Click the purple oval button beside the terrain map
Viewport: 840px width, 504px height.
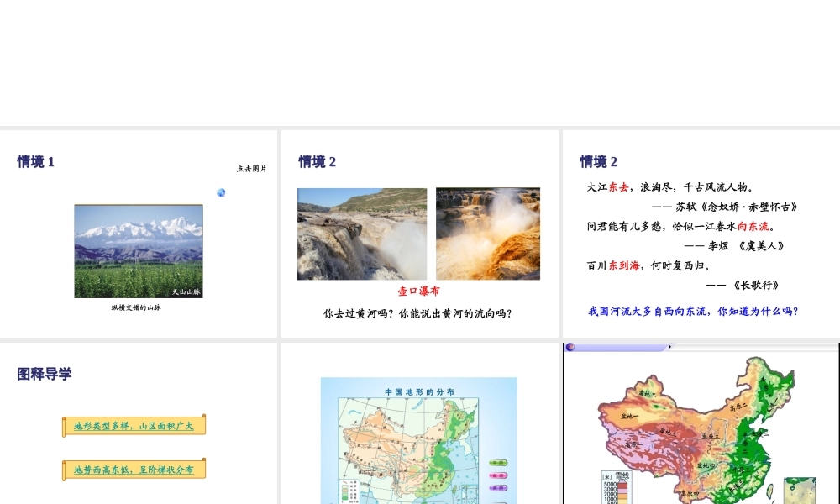pos(498,488)
